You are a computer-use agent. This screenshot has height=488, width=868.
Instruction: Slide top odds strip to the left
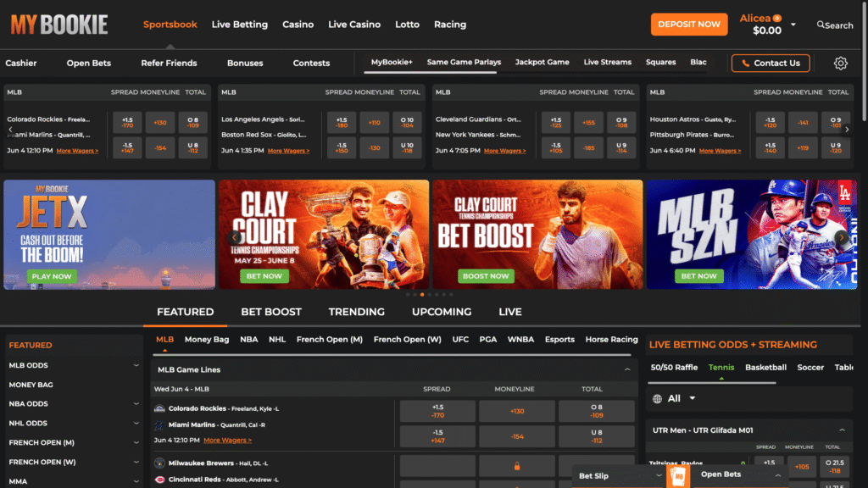10,130
